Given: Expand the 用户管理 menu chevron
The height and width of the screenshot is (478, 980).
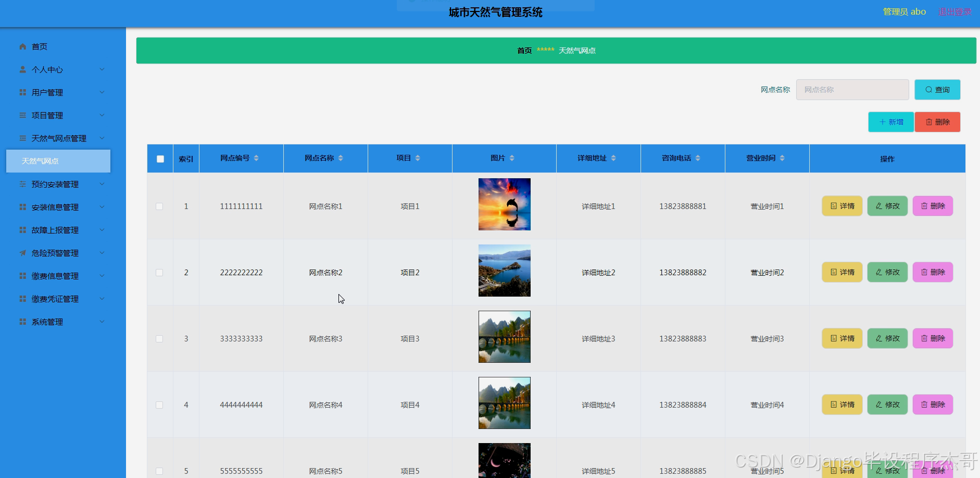Looking at the screenshot, I should pos(102,92).
